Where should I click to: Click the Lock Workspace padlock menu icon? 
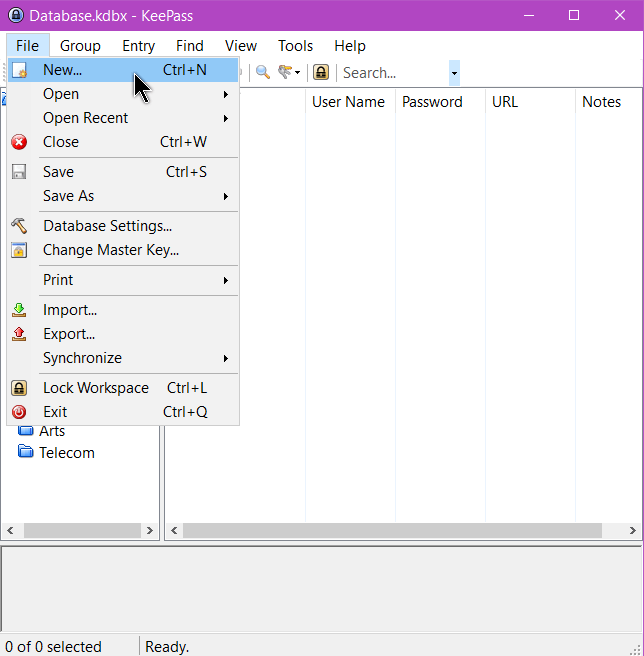click(x=19, y=388)
